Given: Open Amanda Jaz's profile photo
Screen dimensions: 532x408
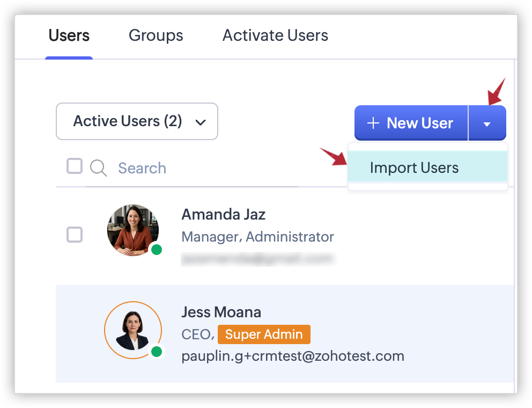Looking at the screenshot, I should coord(132,230).
